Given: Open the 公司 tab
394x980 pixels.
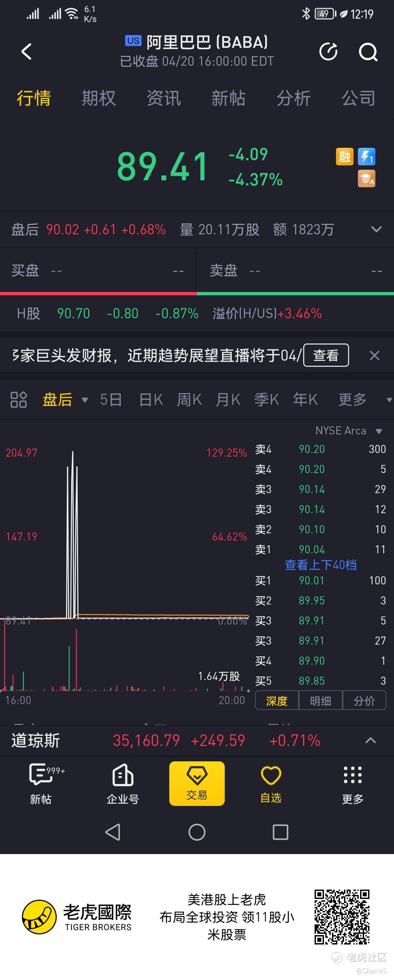Looking at the screenshot, I should pyautogui.click(x=358, y=98).
